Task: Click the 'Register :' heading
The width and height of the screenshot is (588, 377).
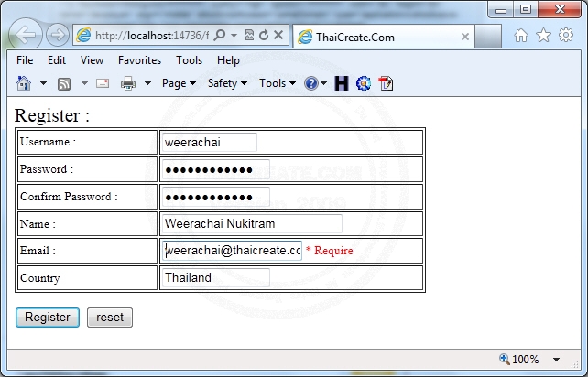Action: tap(52, 115)
